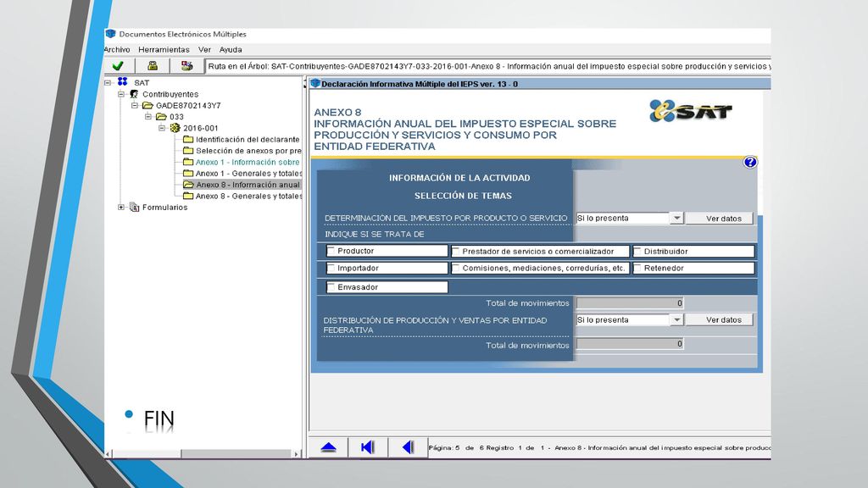Click the folder icon of node 033

coord(161,117)
